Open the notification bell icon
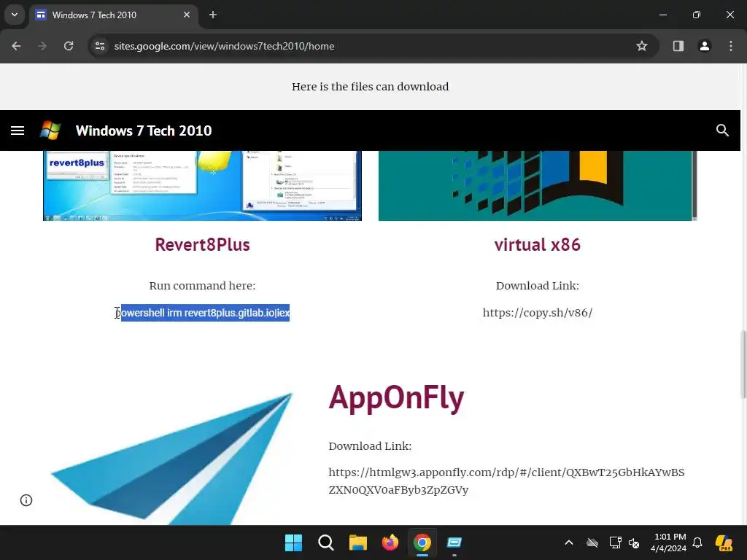This screenshot has width=747, height=560. 697,542
